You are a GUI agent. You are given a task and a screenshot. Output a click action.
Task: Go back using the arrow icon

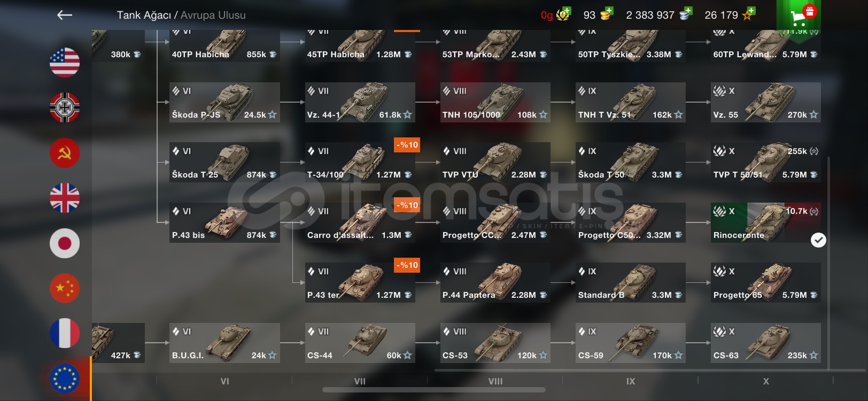(65, 15)
